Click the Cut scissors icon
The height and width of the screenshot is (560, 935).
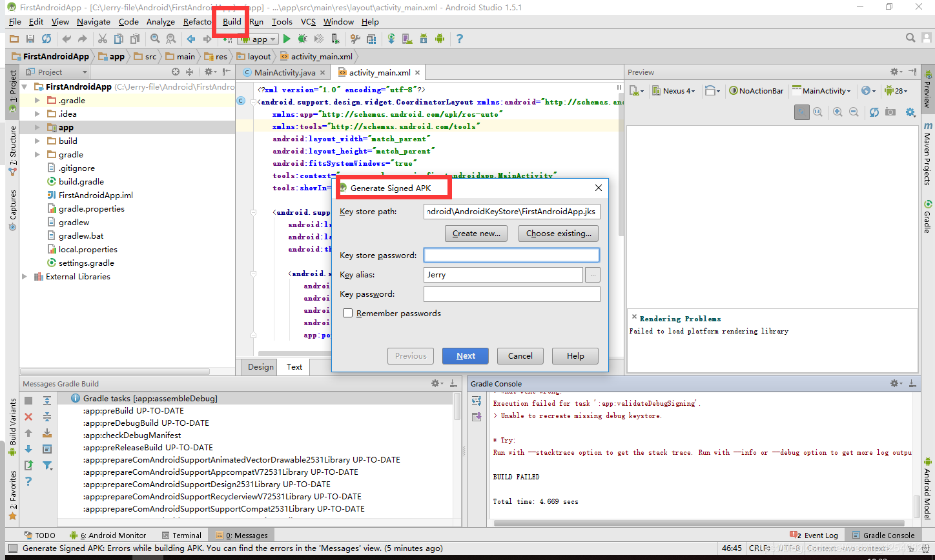click(x=102, y=39)
